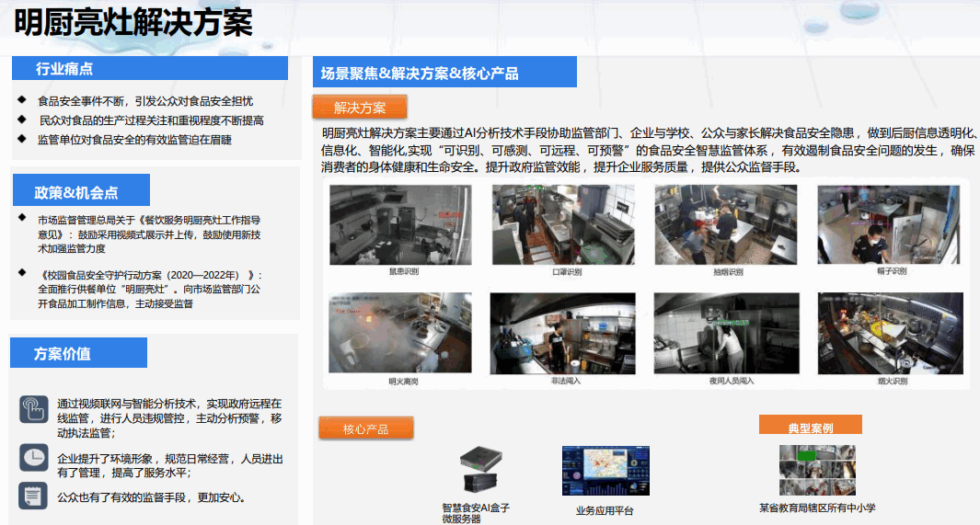The height and width of the screenshot is (525, 980).
Task: Click the orange 典型案例 label
Action: 810,427
